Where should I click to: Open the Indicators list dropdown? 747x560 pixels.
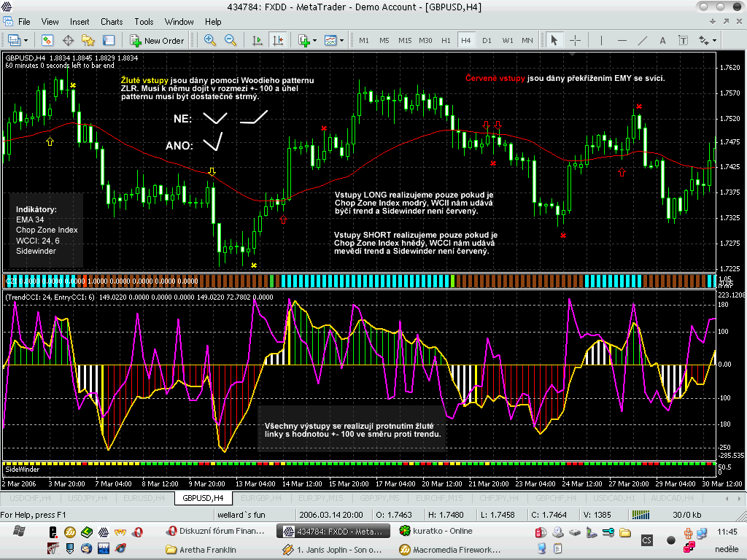[x=314, y=40]
